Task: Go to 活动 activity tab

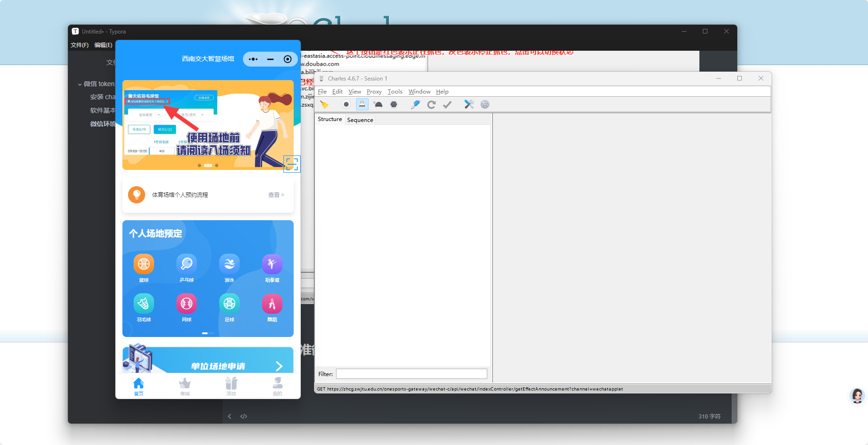Action: [x=231, y=386]
